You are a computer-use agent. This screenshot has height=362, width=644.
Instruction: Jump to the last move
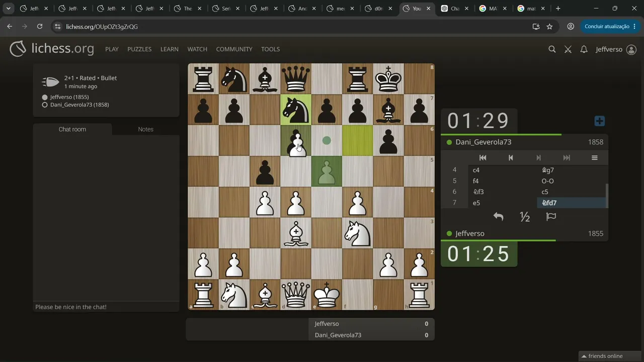click(567, 158)
